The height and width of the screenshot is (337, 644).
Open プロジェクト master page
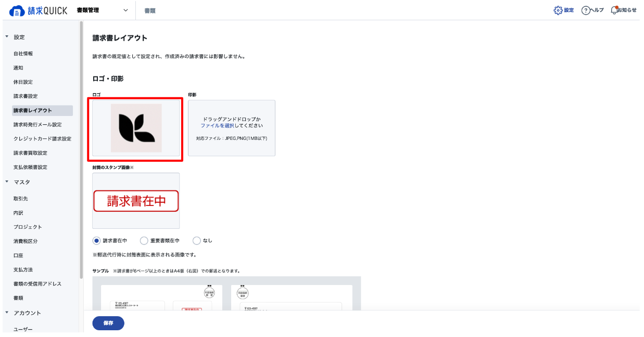coord(28,227)
